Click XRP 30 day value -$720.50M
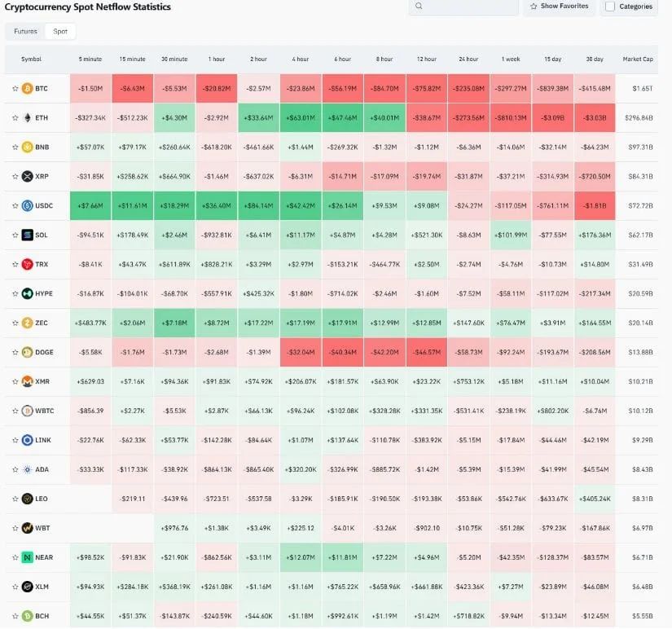The width and height of the screenshot is (672, 629). [595, 176]
